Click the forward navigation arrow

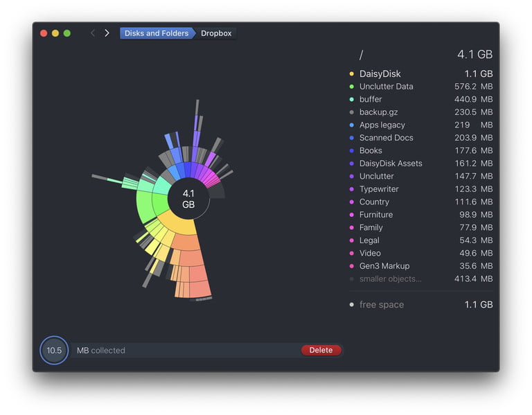click(x=107, y=33)
